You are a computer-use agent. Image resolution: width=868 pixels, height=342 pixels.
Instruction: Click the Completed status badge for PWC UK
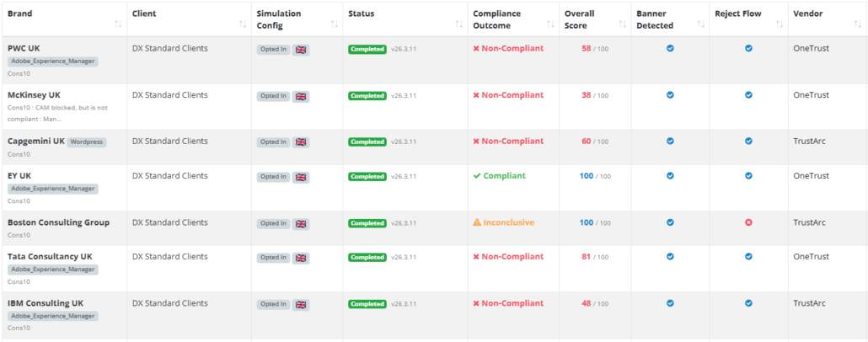(367, 50)
